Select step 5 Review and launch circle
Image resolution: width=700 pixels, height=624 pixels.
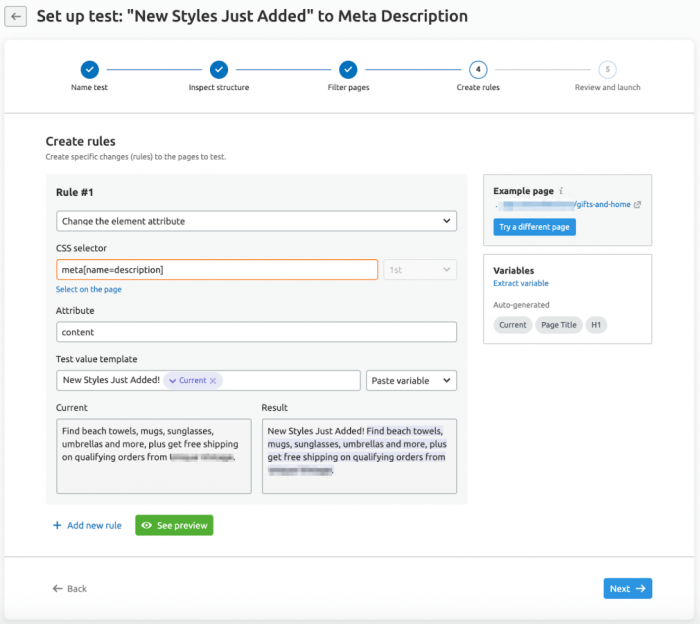click(608, 70)
